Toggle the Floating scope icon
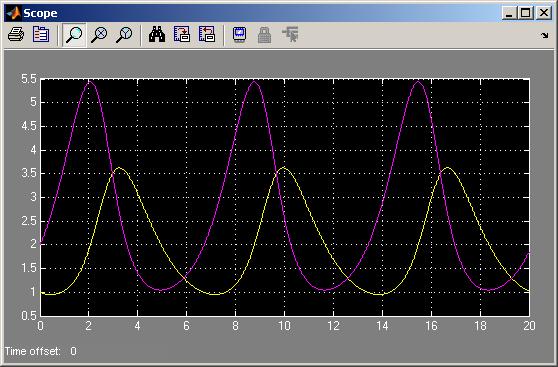 pyautogui.click(x=239, y=35)
